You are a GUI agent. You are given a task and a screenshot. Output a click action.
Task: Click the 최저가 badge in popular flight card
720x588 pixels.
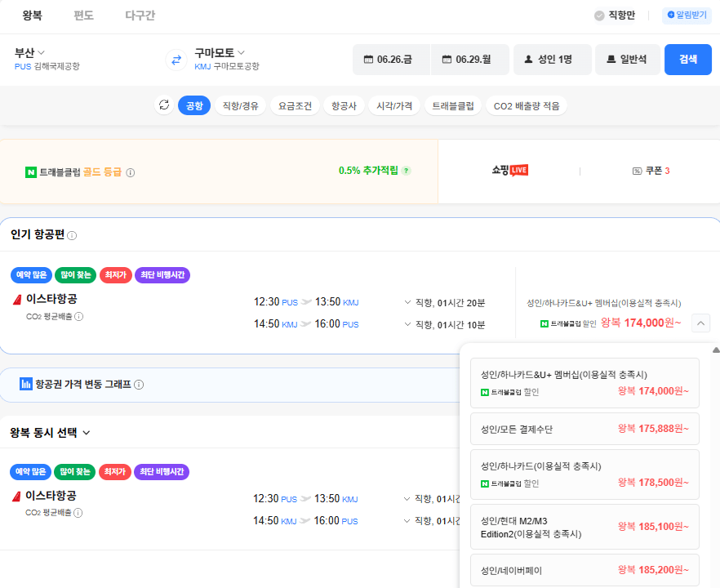coord(116,275)
